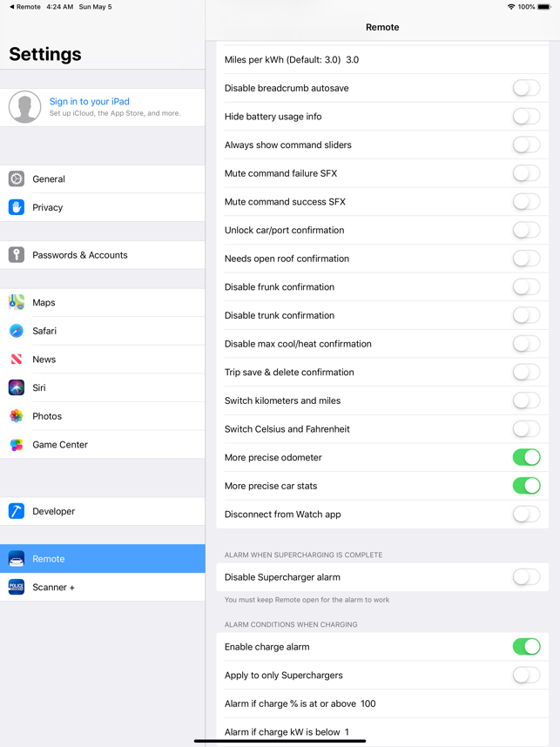Image resolution: width=560 pixels, height=747 pixels.
Task: Tap the Privacy hand icon
Action: [x=17, y=207]
